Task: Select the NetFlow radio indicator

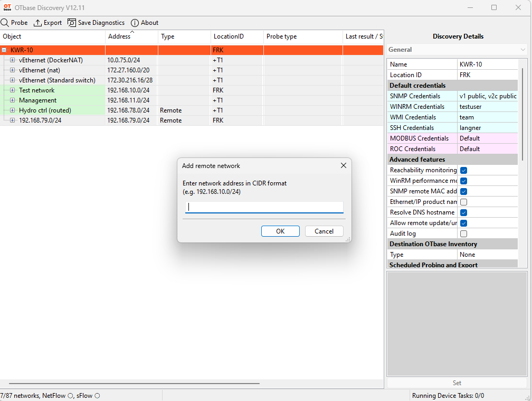Action: (71, 396)
